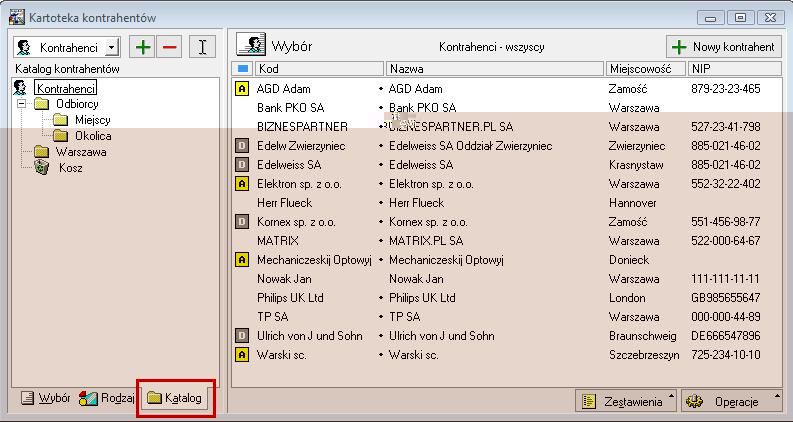Click the rename cursor icon button
Screen dimensions: 793x422
tap(202, 47)
